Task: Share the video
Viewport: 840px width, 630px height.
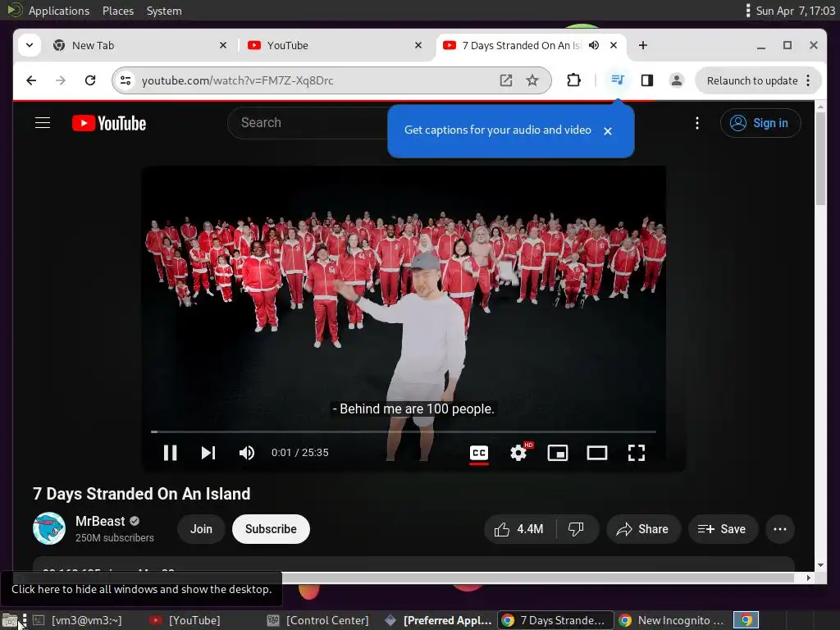Action: (x=643, y=529)
